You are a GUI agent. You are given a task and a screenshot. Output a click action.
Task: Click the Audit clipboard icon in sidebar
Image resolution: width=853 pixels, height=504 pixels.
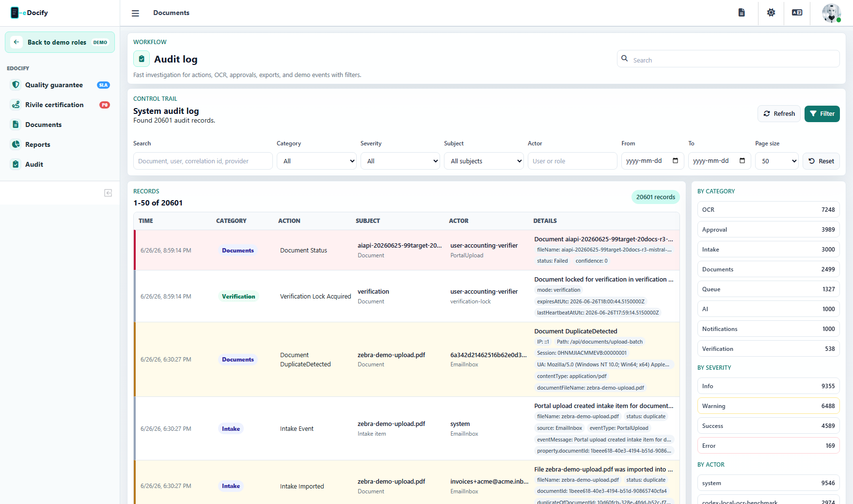pyautogui.click(x=16, y=164)
